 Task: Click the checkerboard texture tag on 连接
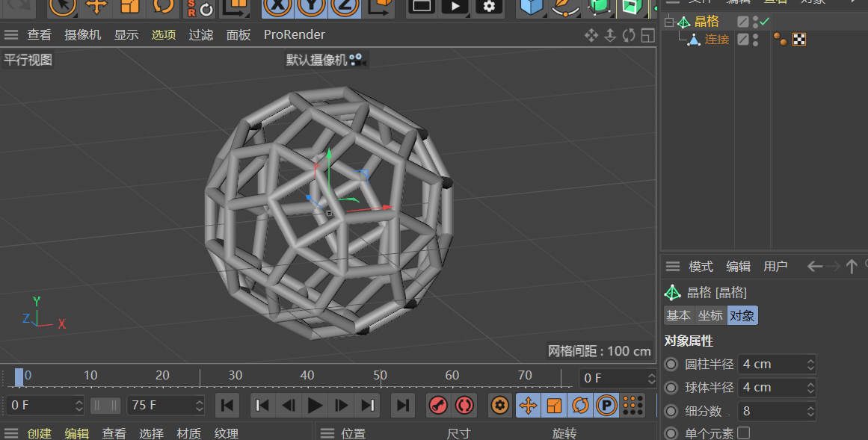click(x=798, y=40)
